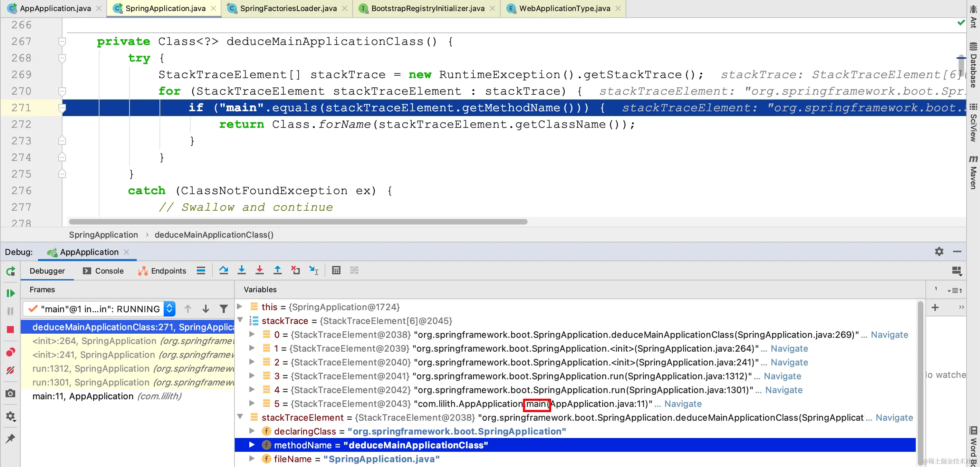Viewport: 980px width, 467px height.
Task: Collapse the stackTrace variable node
Action: click(240, 321)
